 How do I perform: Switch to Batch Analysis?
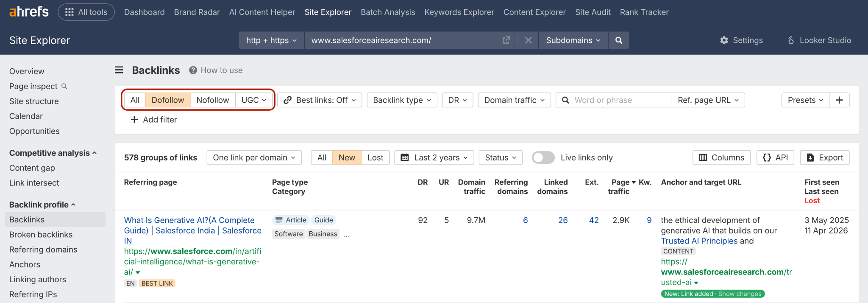[388, 12]
